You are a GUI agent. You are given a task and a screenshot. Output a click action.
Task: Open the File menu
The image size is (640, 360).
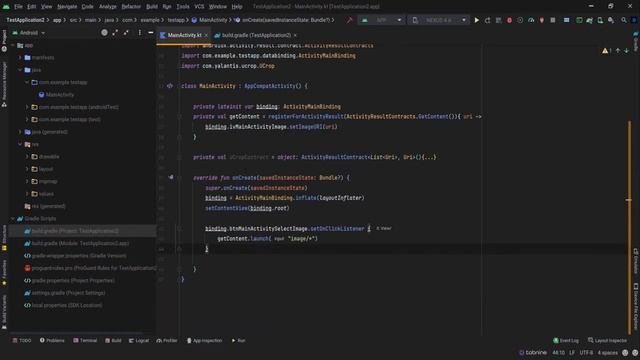(18, 7)
